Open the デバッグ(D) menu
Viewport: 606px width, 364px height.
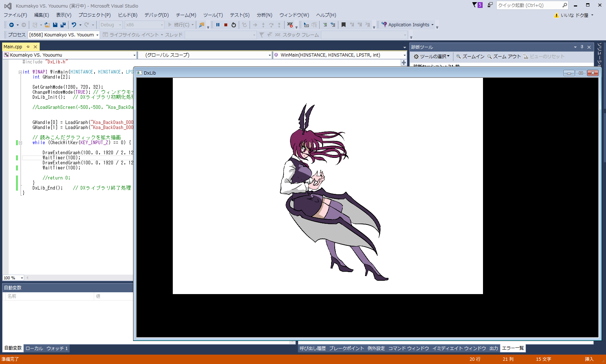(157, 15)
